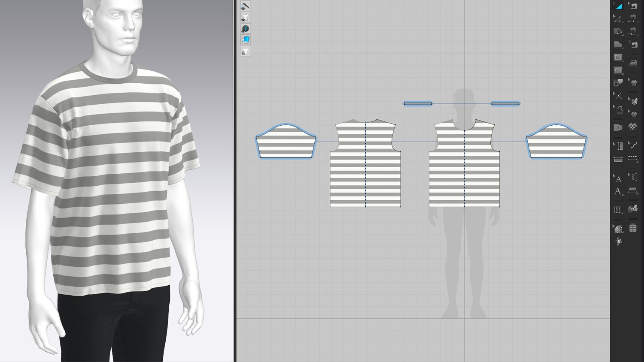
Task: Select the Steam iron tool
Action: (633, 63)
